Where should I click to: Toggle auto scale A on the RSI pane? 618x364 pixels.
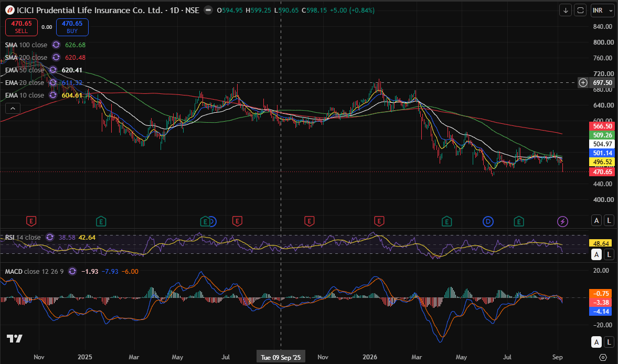point(596,254)
